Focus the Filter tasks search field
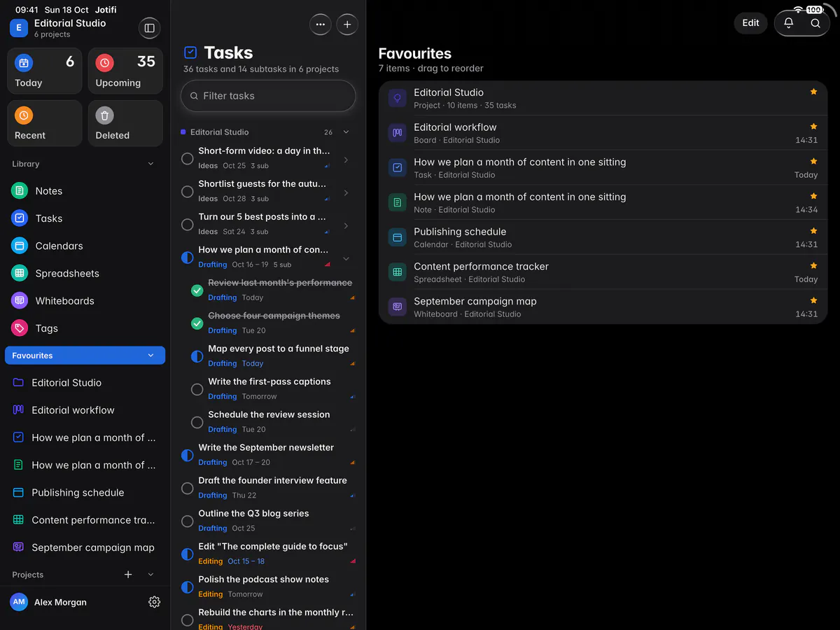The width and height of the screenshot is (840, 630). click(x=268, y=96)
